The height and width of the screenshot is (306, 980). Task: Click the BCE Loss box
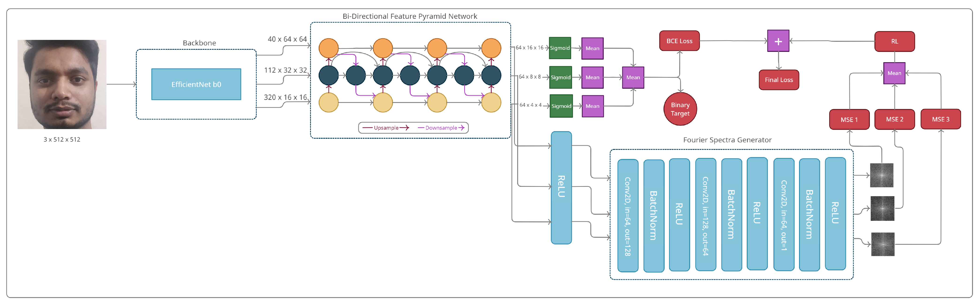[679, 41]
